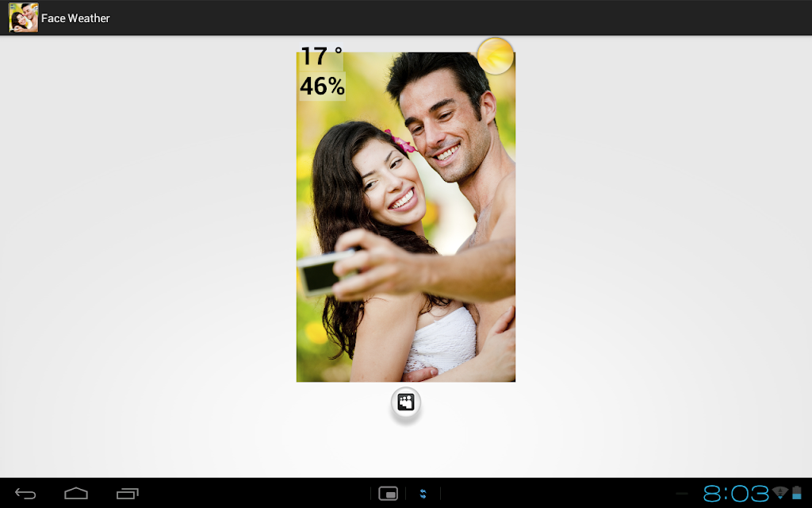Screen dimensions: 812x508
Task: Open the recent apps overview
Action: click(128, 494)
